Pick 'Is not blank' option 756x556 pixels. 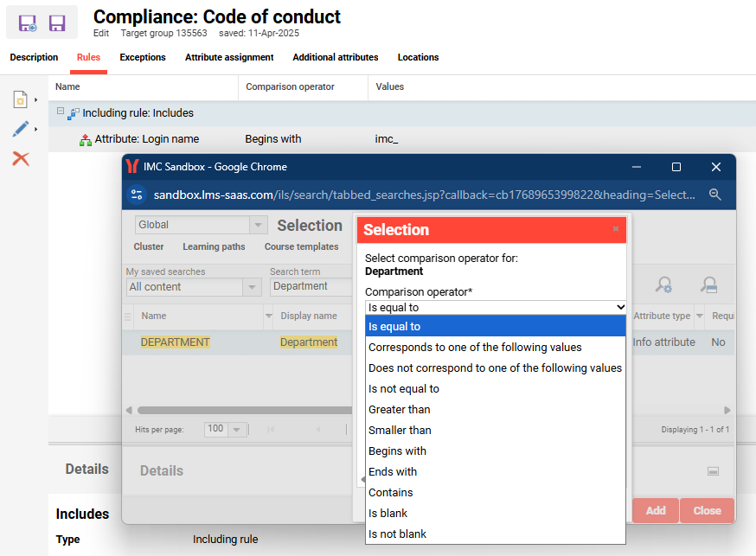[x=397, y=534]
